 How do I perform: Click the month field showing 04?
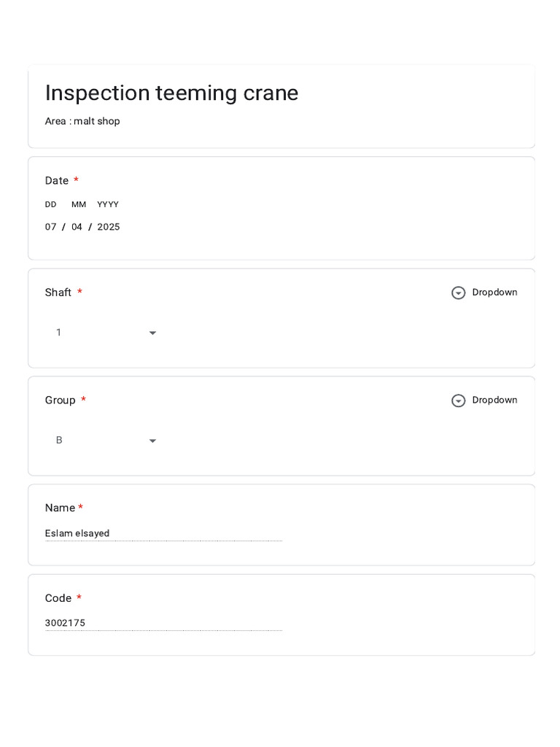77,228
